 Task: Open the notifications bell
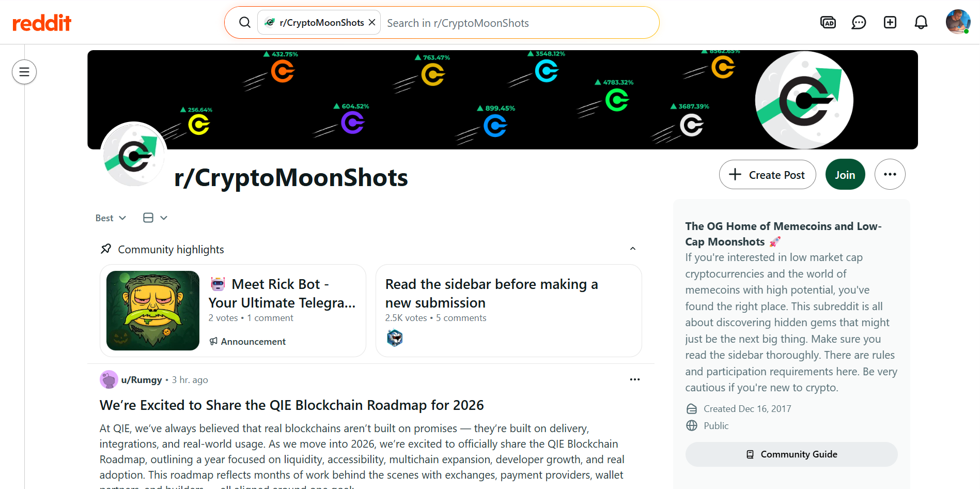point(921,22)
